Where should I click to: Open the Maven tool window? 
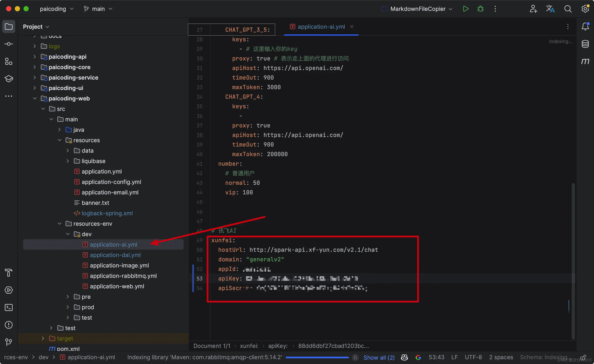[585, 61]
